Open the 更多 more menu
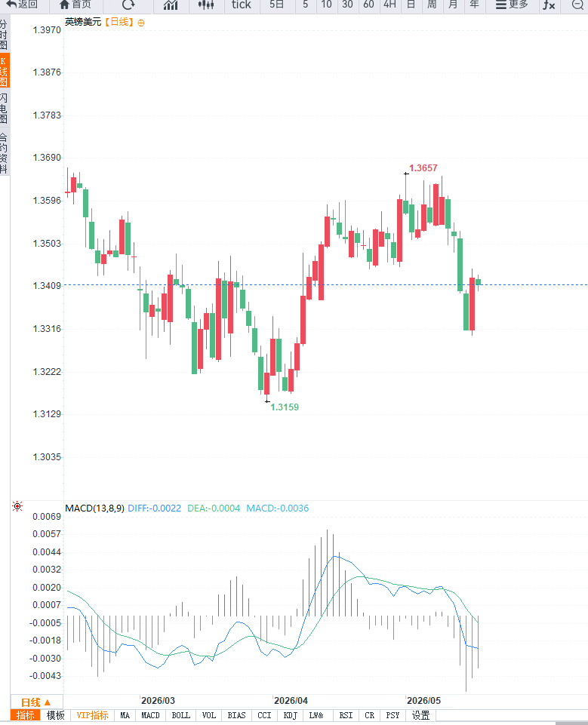 point(512,5)
